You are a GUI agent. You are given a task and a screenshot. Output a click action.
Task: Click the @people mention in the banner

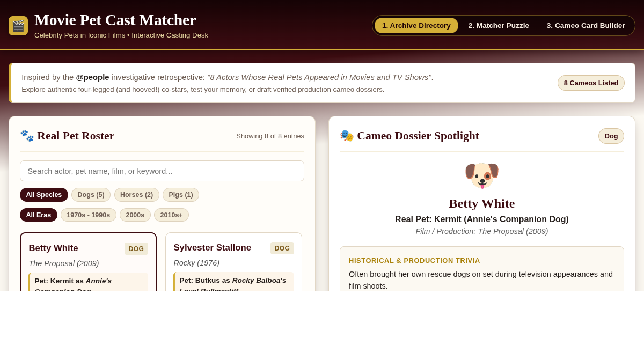click(x=92, y=77)
